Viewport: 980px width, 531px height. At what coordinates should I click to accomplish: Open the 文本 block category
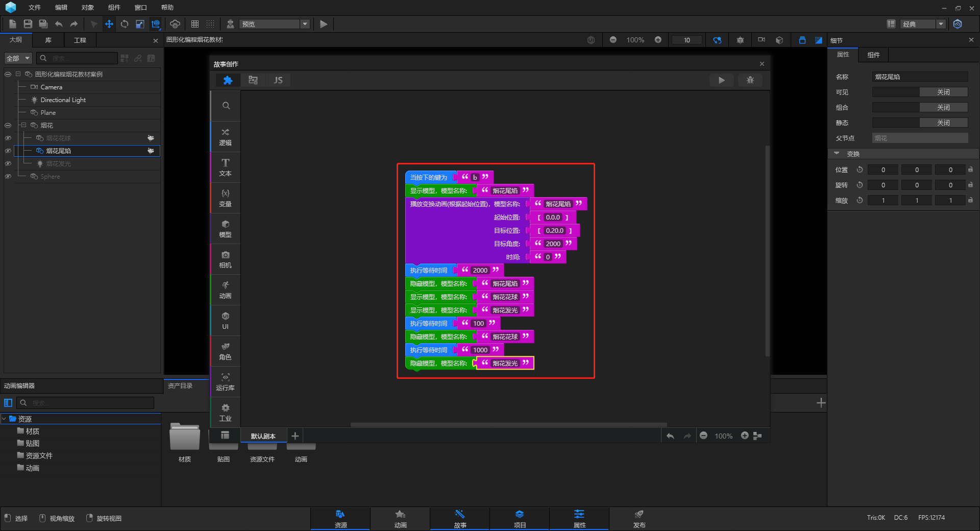click(x=225, y=167)
